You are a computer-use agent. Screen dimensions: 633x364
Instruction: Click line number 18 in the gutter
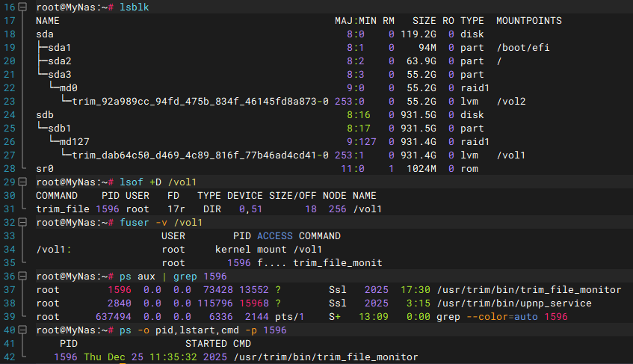tap(9, 34)
